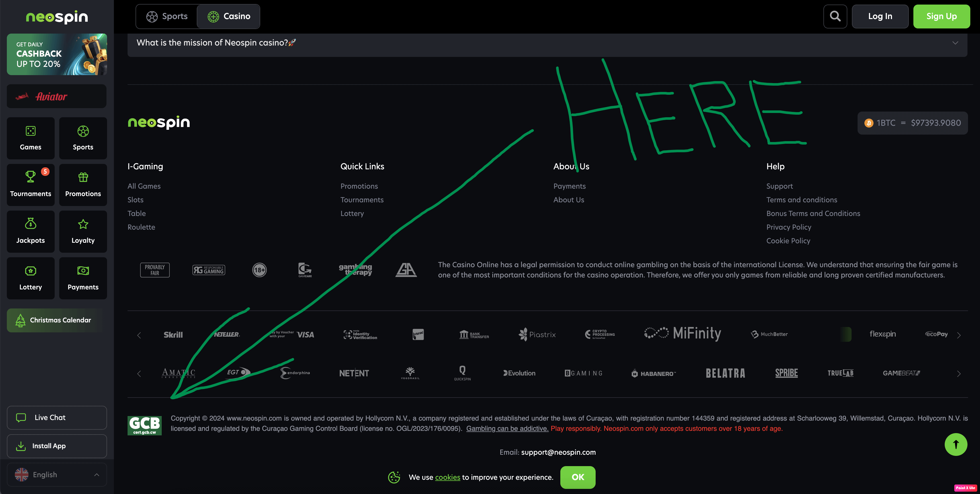This screenshot has height=494, width=980.
Task: Open the Cookie Policy footer link
Action: (788, 241)
